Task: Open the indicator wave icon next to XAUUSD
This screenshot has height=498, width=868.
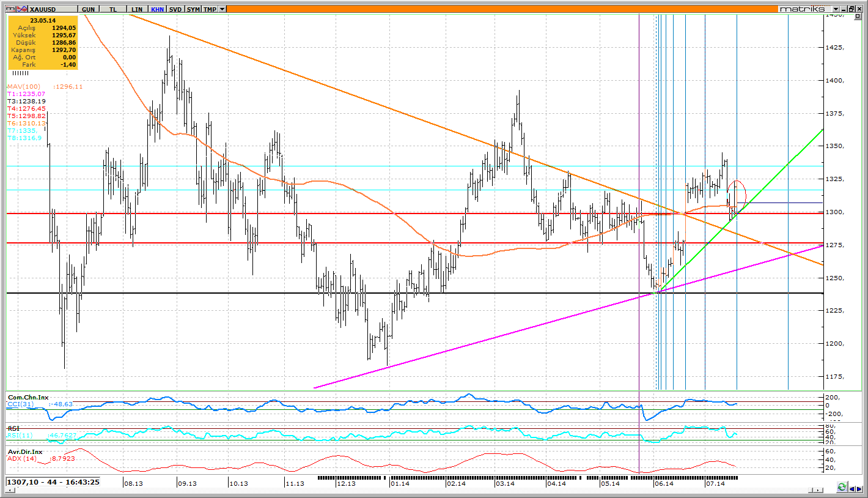Action: [22, 9]
